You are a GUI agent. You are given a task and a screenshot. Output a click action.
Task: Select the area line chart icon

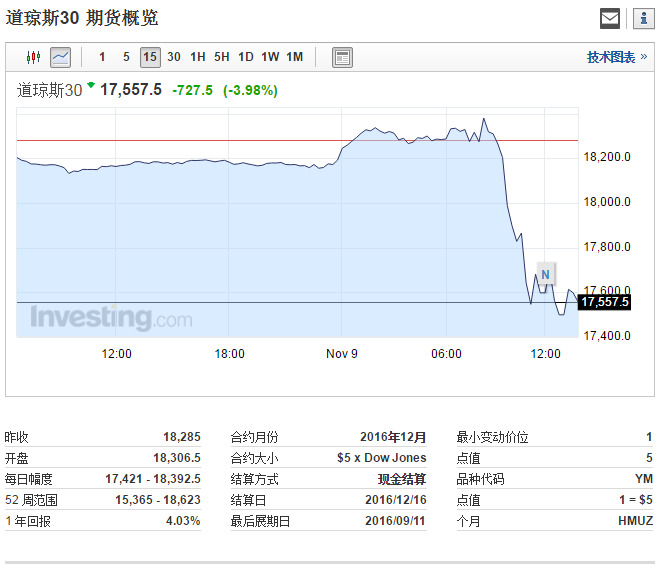tap(60, 57)
